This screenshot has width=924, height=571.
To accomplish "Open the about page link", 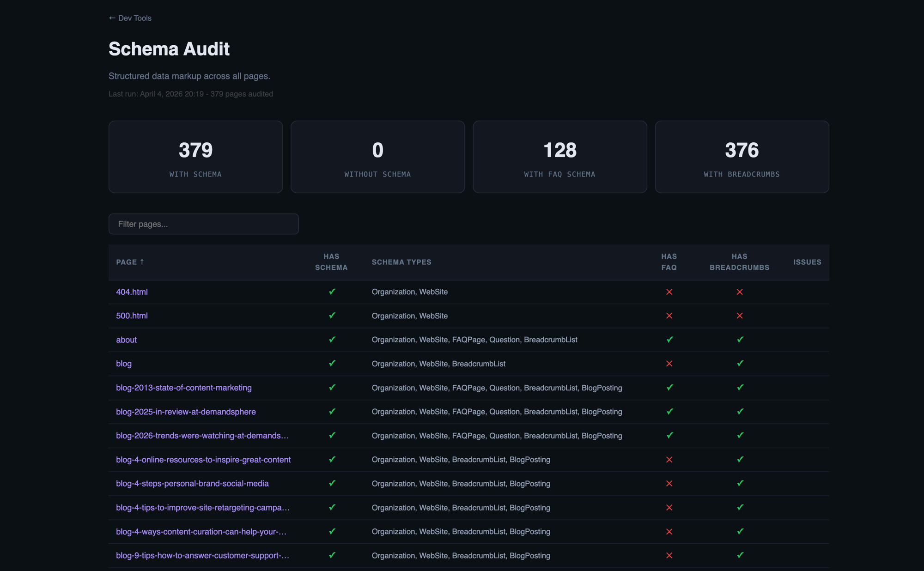I will [126, 340].
